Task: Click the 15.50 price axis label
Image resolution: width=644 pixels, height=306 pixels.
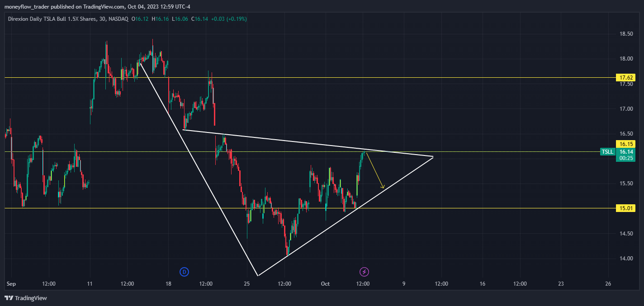Action: tap(626, 184)
